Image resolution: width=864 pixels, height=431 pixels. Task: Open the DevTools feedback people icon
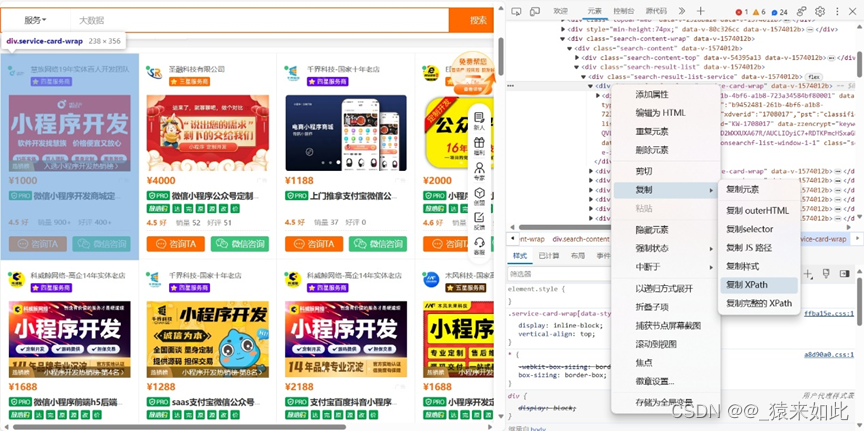(x=802, y=11)
